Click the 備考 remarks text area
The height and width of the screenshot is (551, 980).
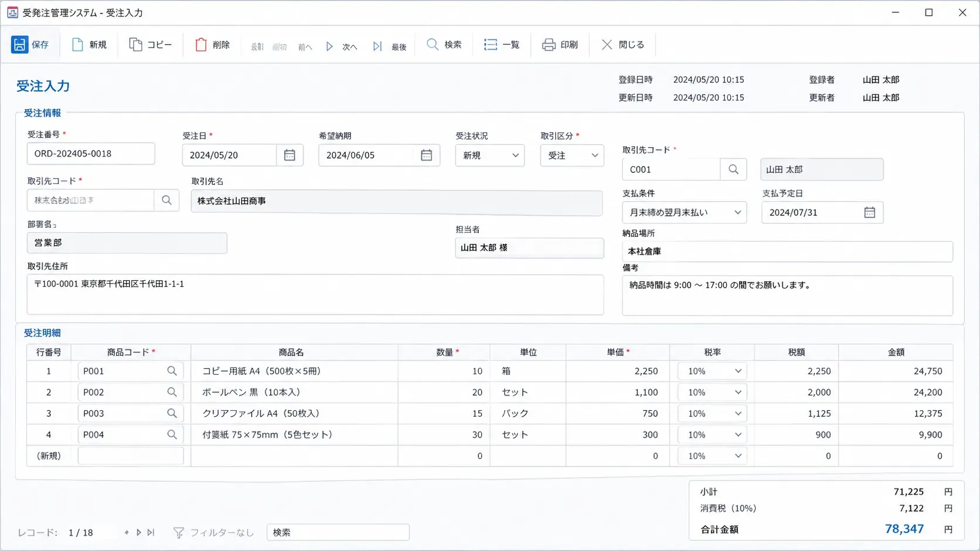point(787,295)
